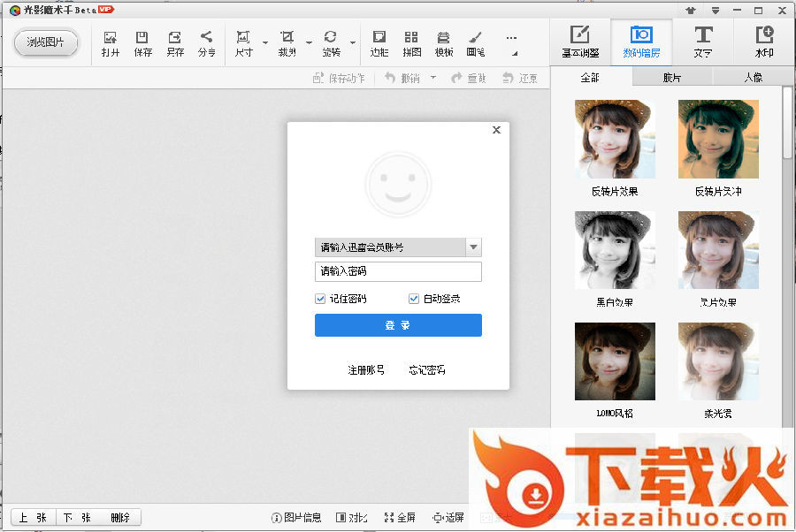Click the blue 登录 button

click(x=398, y=325)
